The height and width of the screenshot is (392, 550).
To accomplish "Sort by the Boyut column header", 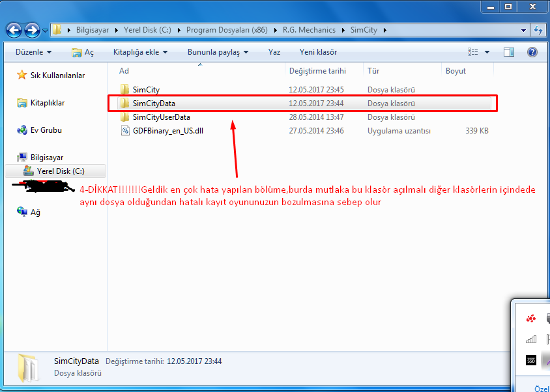I will 456,71.
